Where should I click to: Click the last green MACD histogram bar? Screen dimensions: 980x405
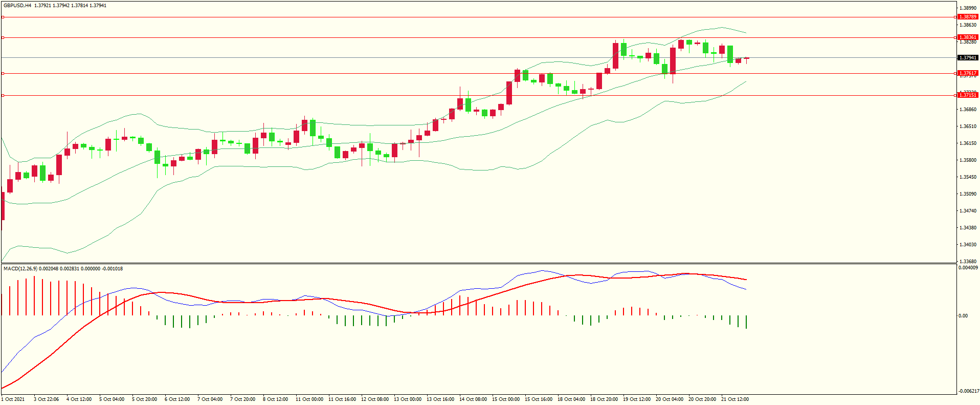747,322
